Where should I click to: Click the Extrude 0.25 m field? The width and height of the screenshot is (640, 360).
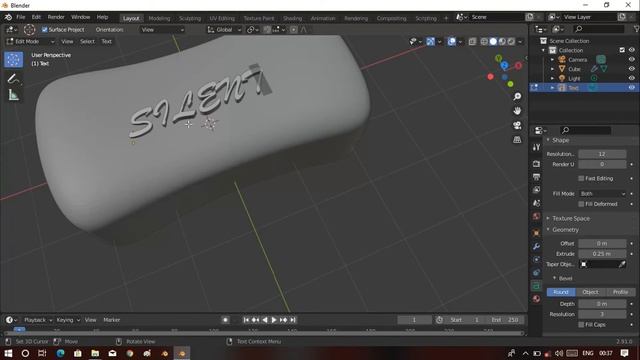coord(602,253)
